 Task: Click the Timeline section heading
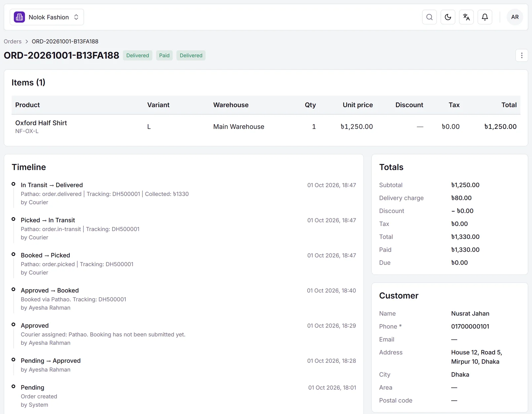(x=29, y=167)
